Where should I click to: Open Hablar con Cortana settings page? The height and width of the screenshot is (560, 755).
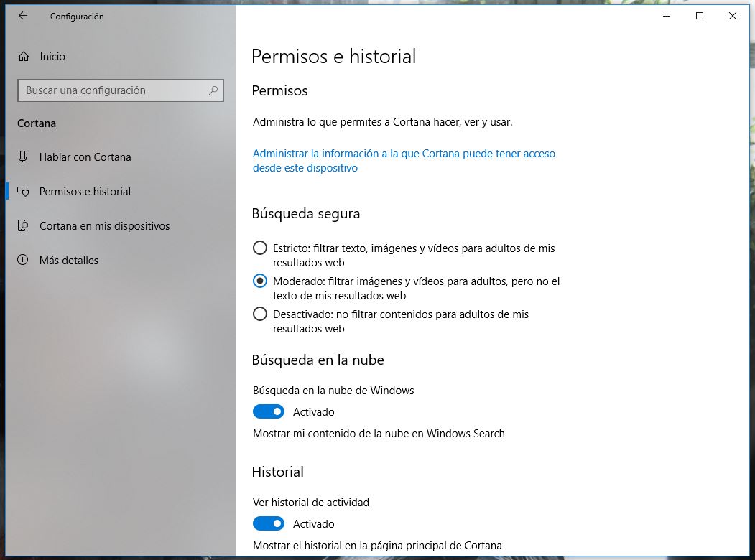point(85,157)
